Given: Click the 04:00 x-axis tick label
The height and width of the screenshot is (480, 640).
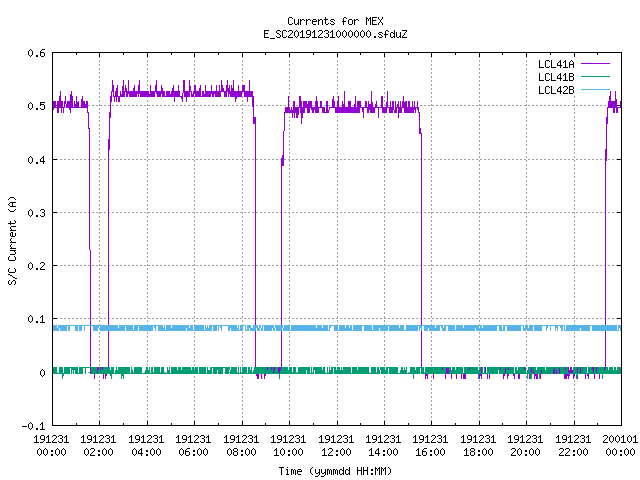Looking at the screenshot, I should tap(146, 452).
